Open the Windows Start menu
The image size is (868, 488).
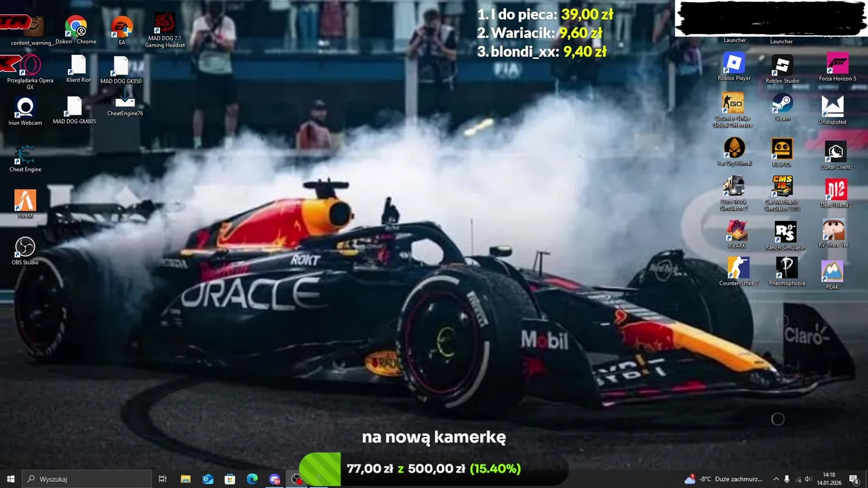click(11, 479)
